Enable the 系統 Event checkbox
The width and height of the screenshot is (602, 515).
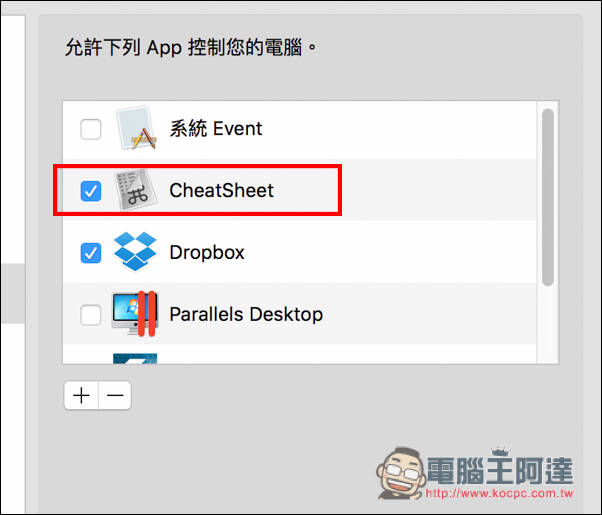coord(91,129)
